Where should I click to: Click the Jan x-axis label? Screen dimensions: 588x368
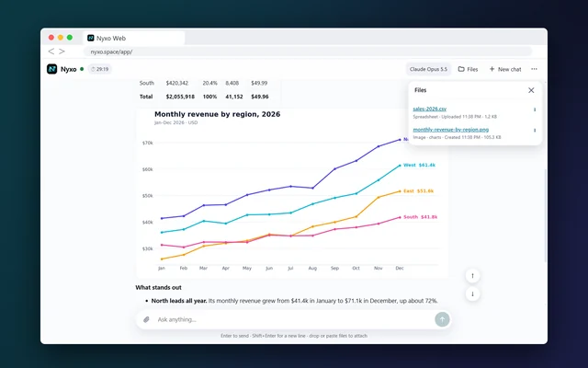tap(162, 268)
